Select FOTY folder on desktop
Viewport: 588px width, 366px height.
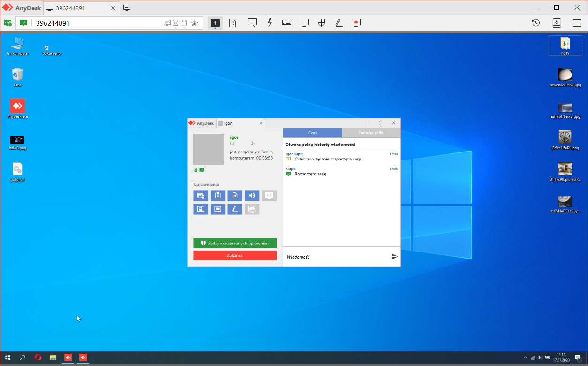point(565,46)
